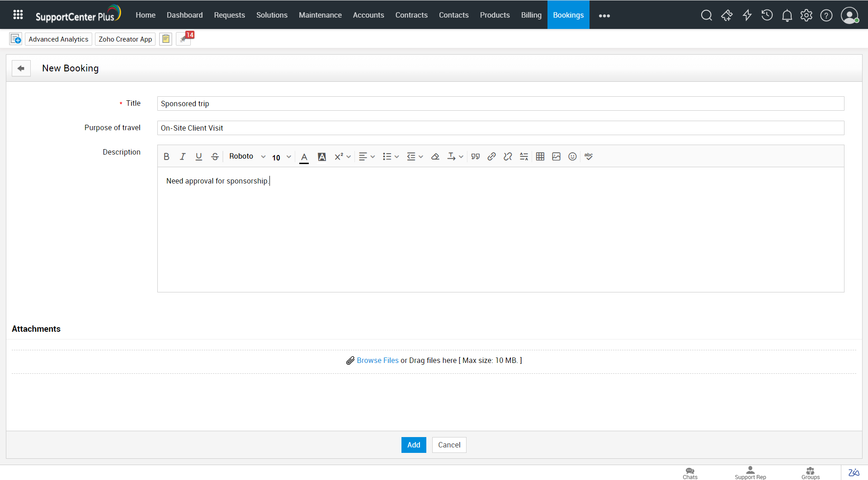Viewport: 868px width, 480px height.
Task: Expand the text alignment dropdown
Action: 366,156
